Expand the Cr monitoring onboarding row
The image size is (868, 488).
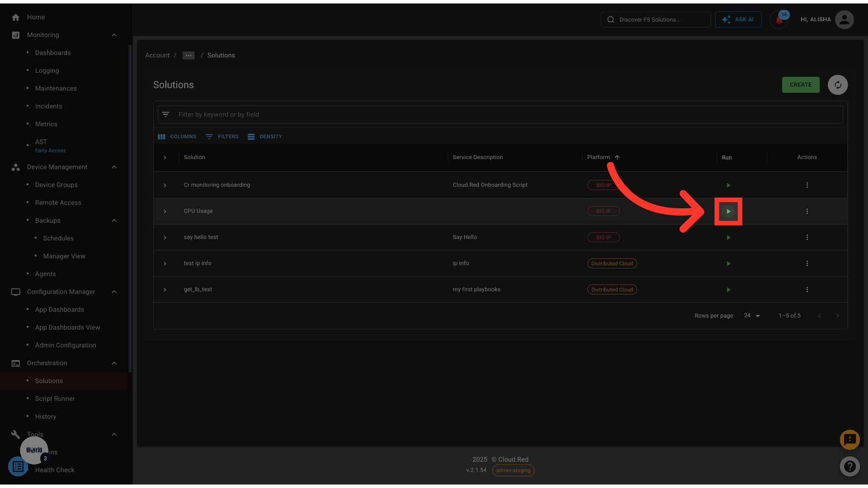(x=165, y=185)
